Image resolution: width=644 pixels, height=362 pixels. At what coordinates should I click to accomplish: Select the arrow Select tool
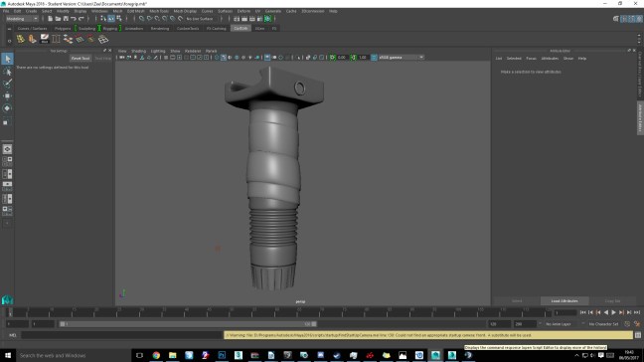[x=7, y=59]
